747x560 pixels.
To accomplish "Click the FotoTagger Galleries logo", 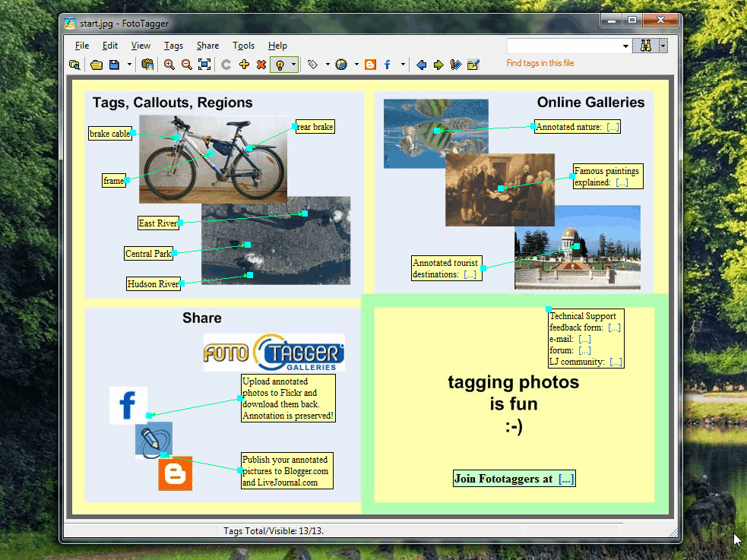I will pyautogui.click(x=274, y=353).
